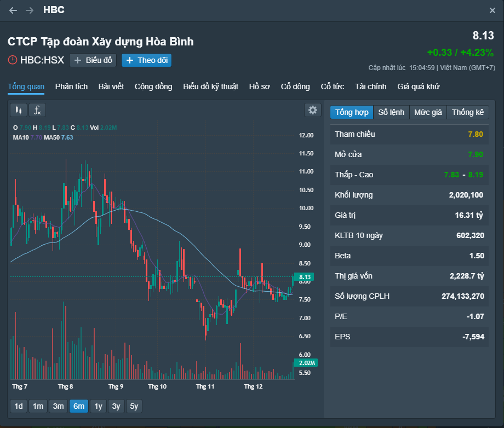
Task: Select the Mức giá panel tab
Action: (x=428, y=112)
